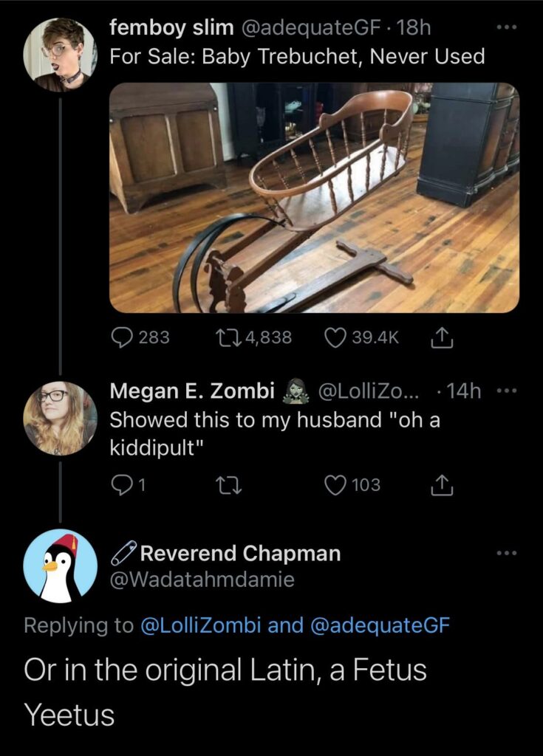Visit the @Wadatahmdamie handle

[202, 580]
